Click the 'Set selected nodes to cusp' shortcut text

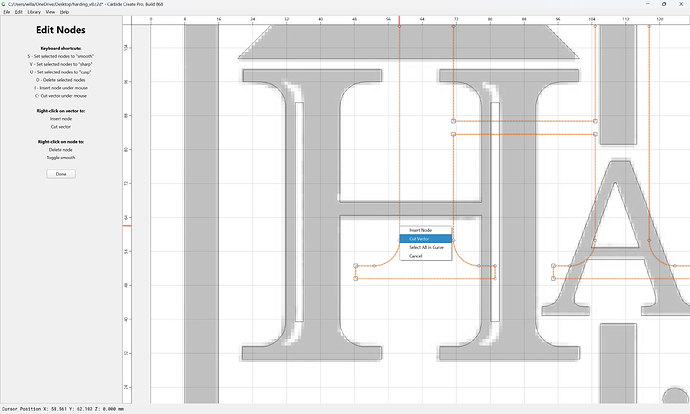(61, 72)
